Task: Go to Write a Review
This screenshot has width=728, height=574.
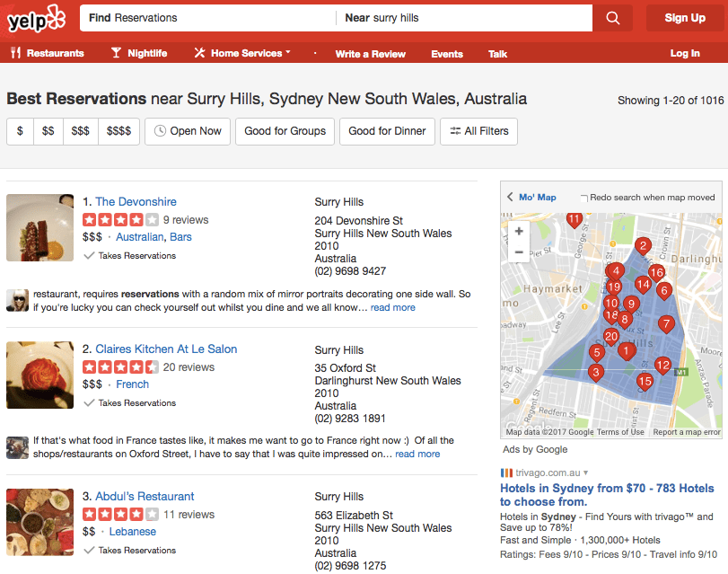Action: pyautogui.click(x=371, y=54)
